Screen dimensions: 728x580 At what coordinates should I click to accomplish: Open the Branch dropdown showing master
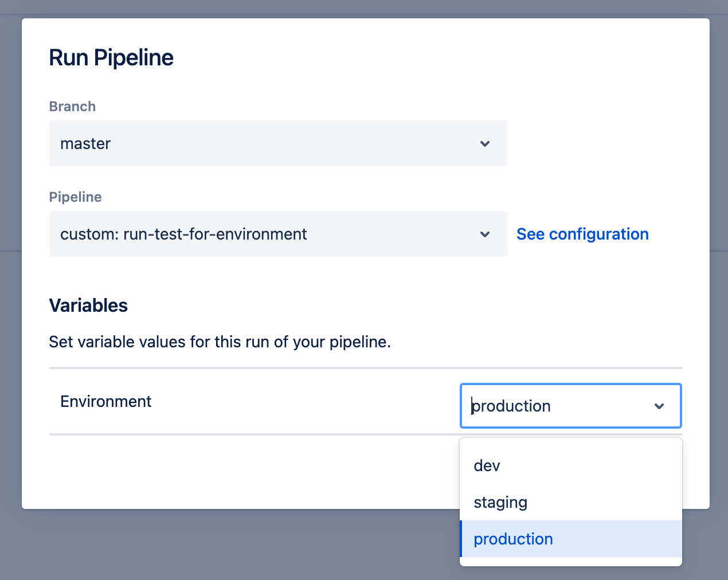[x=278, y=143]
